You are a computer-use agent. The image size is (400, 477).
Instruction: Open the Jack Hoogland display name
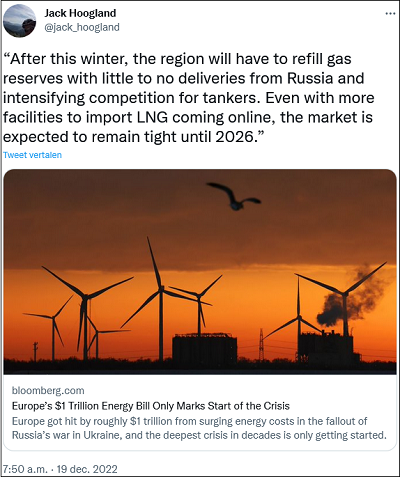[x=80, y=13]
